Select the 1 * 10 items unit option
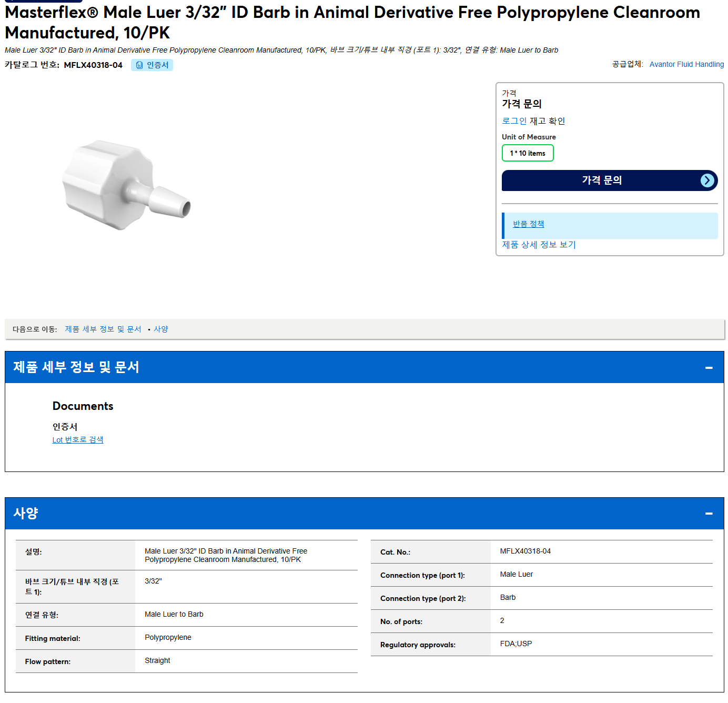Viewport: 728px width, 703px height. coord(528,153)
